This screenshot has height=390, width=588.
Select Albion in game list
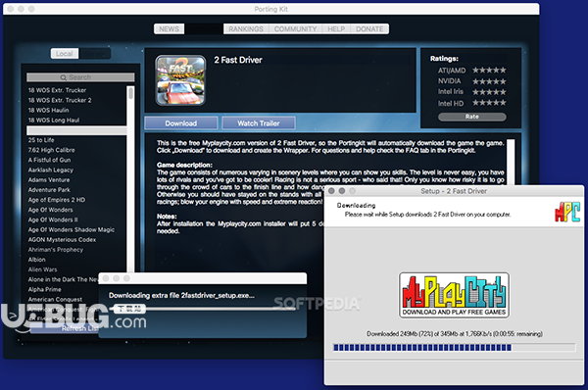tap(37, 260)
